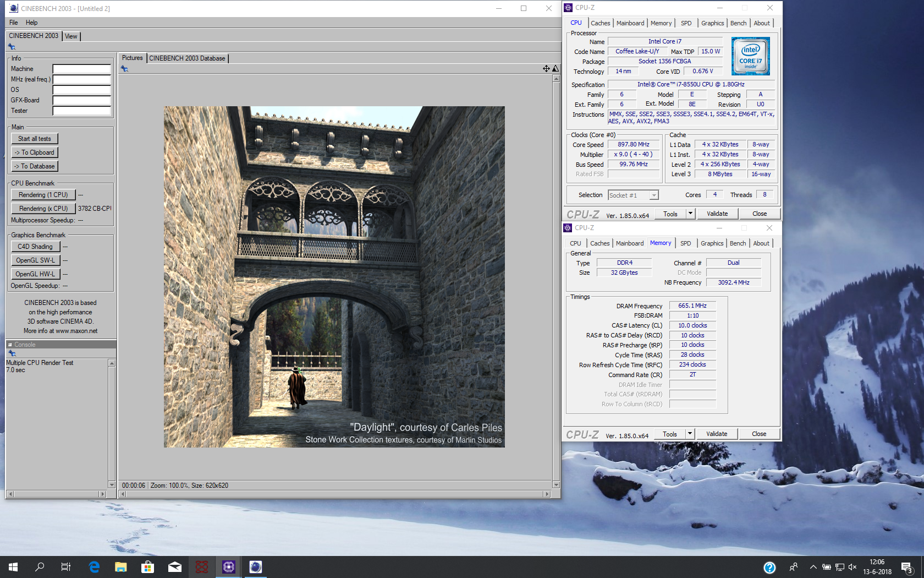Image resolution: width=924 pixels, height=578 pixels.
Task: Open Mail app from taskbar
Action: 175,567
